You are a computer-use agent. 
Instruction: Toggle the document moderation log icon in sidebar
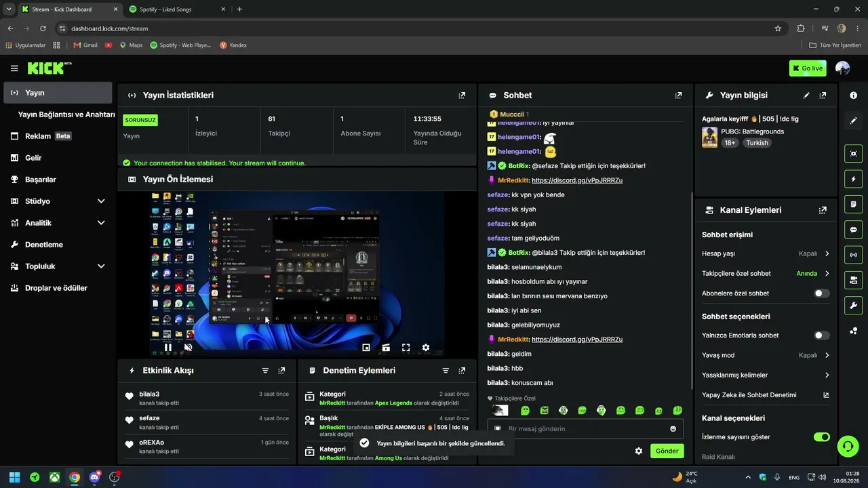(x=853, y=204)
